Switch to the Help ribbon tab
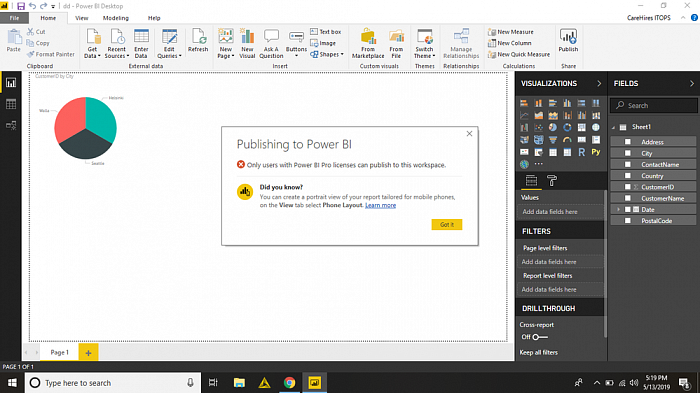The width and height of the screenshot is (700, 393). tap(154, 18)
